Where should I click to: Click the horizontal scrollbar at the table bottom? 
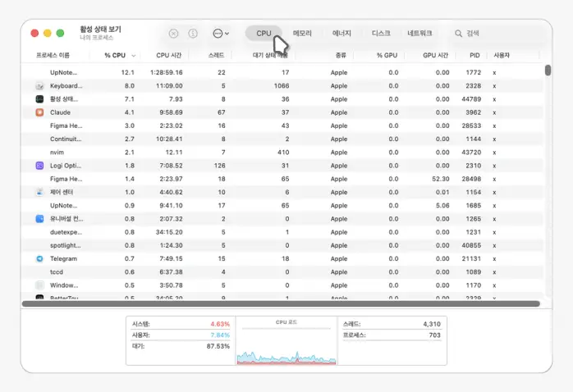tap(281, 303)
